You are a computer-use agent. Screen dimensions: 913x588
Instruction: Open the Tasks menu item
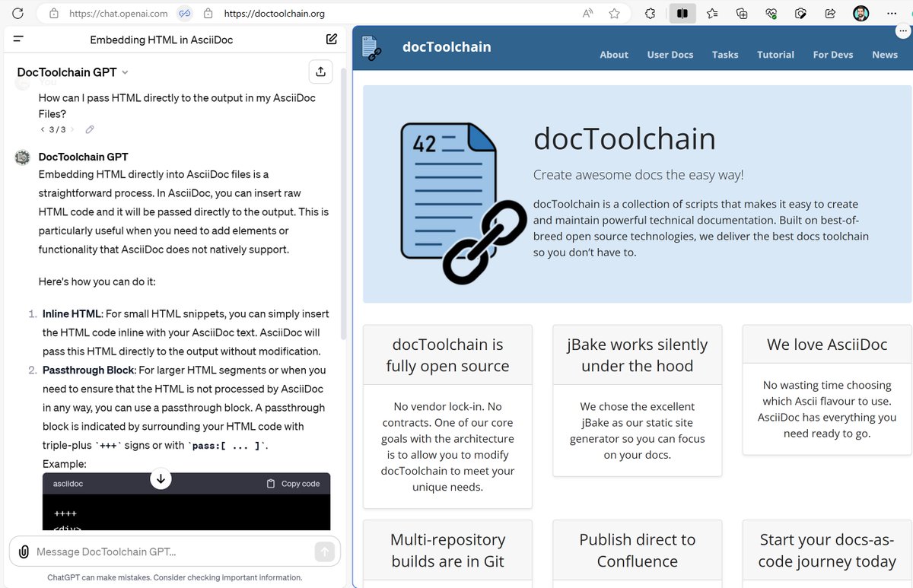[725, 55]
